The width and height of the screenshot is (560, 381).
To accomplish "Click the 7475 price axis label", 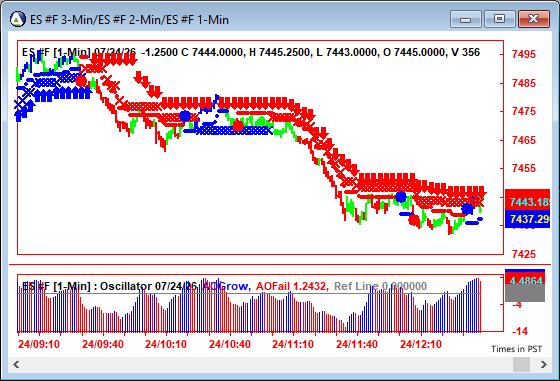I will 524,111.
